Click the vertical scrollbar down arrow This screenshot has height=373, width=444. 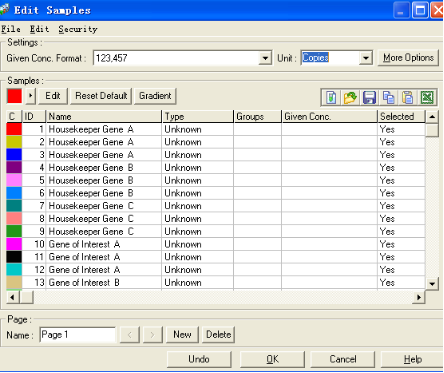tap(432, 284)
